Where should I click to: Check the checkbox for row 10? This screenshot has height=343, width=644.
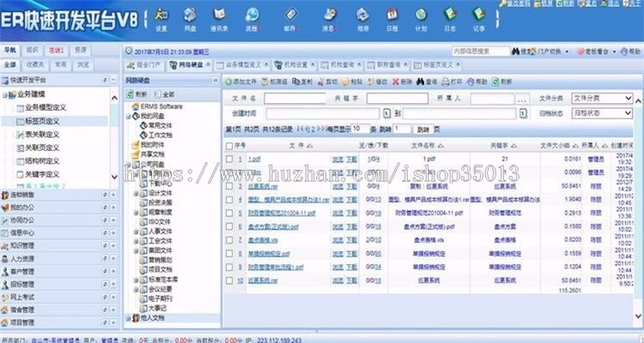coord(229,280)
